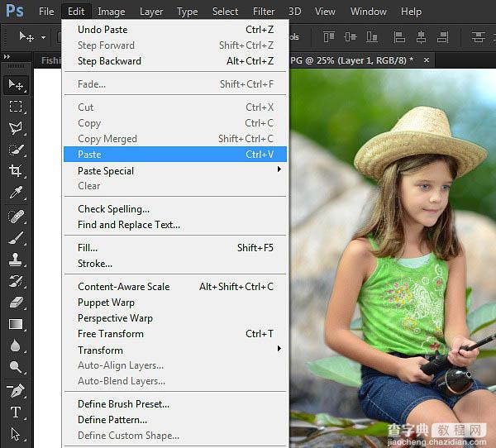Open the Filter menu
Viewport: 496px width, 448px height.
tap(264, 12)
